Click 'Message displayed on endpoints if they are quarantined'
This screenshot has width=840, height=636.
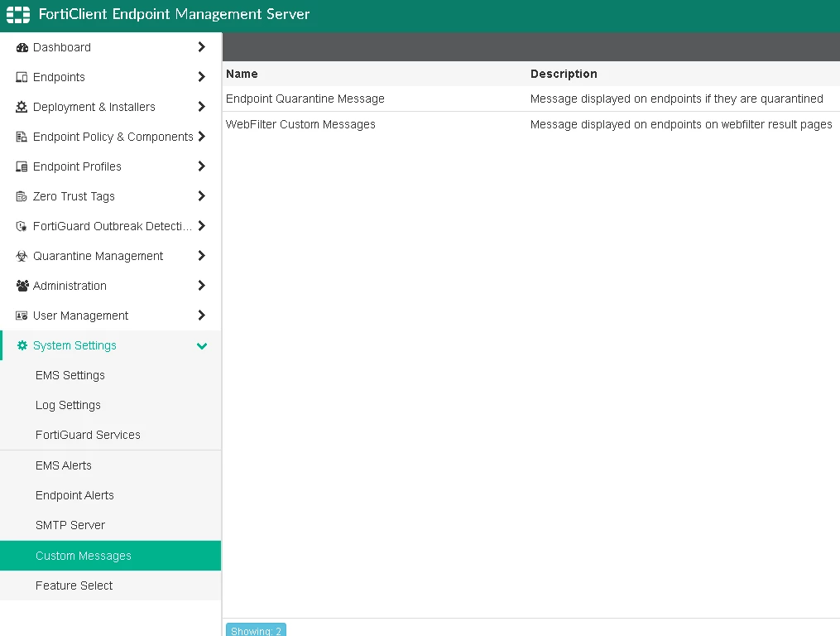click(x=677, y=99)
